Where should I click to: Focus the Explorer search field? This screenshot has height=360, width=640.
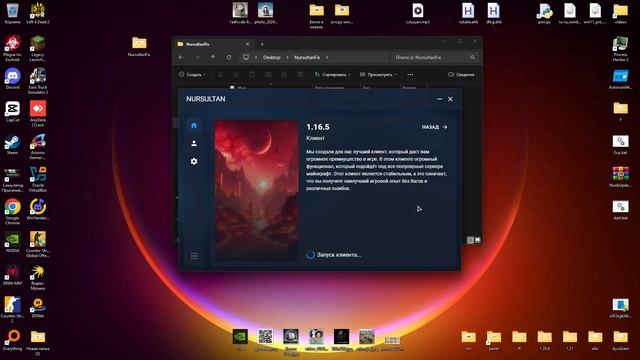pyautogui.click(x=435, y=58)
